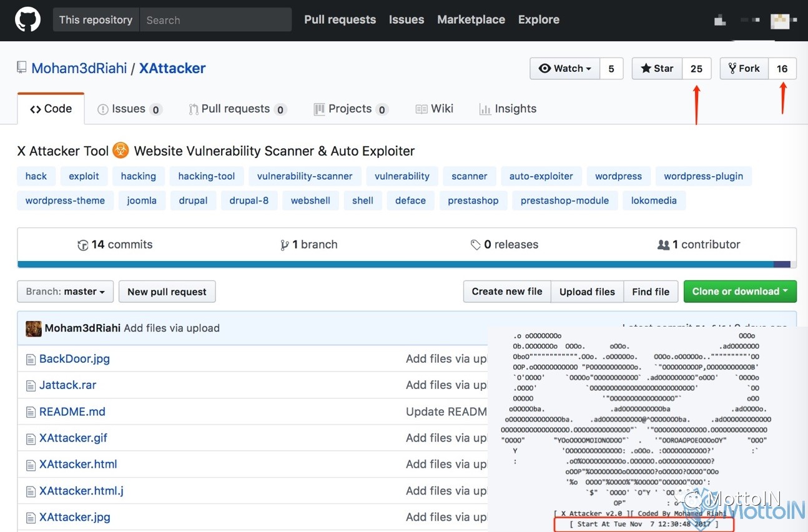This screenshot has height=532, width=808.
Task: Open Issues in the top navigation
Action: coord(406,19)
